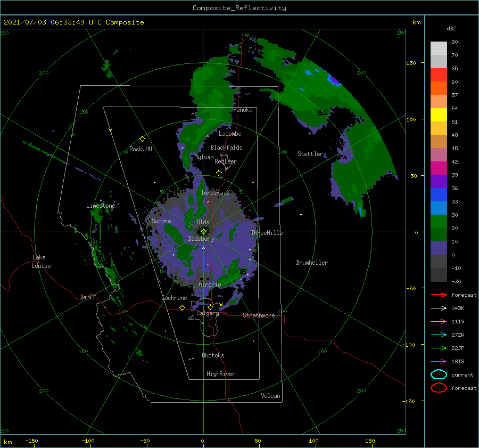Viewport: 479px width, 448px height.
Task: Click the Sylvan label on map
Action: click(204, 157)
